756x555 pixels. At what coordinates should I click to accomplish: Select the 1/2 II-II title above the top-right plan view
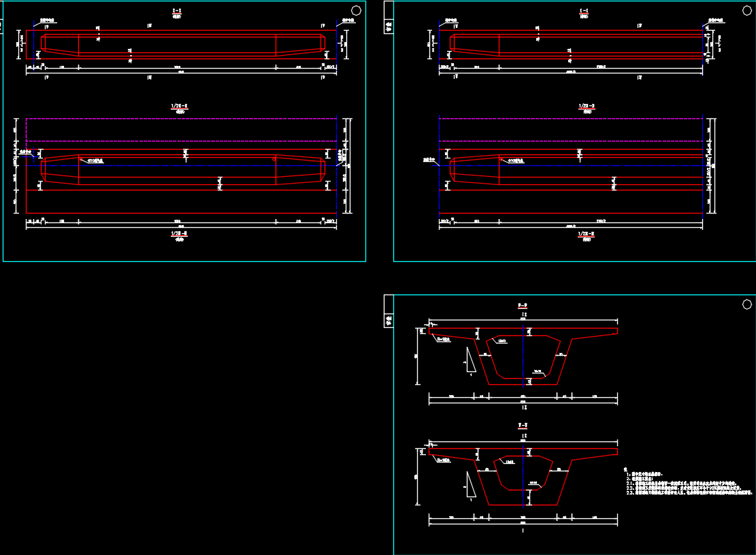[x=587, y=107]
